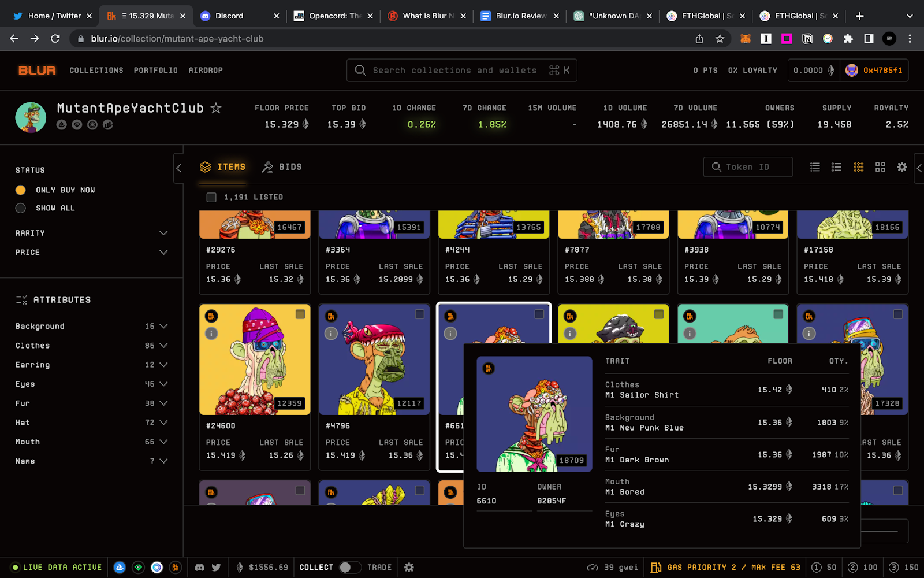Image resolution: width=924 pixels, height=578 pixels.
Task: Open the Portfolio page
Action: pos(156,71)
